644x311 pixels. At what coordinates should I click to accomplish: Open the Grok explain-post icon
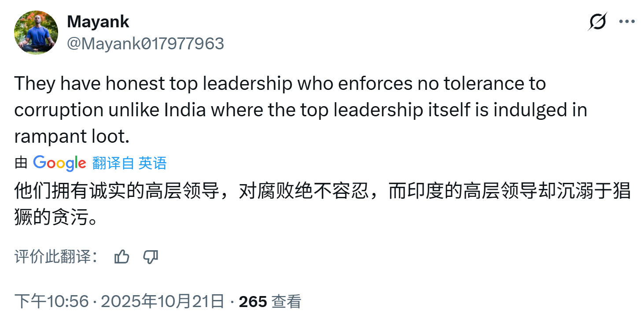click(x=597, y=21)
